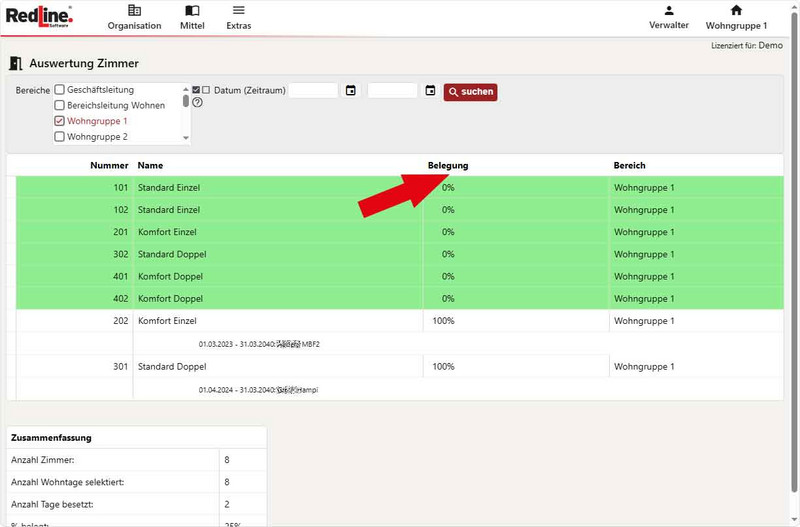This screenshot has width=800, height=527.
Task: Check the Geschäftsleitung checkbox
Action: [60, 90]
